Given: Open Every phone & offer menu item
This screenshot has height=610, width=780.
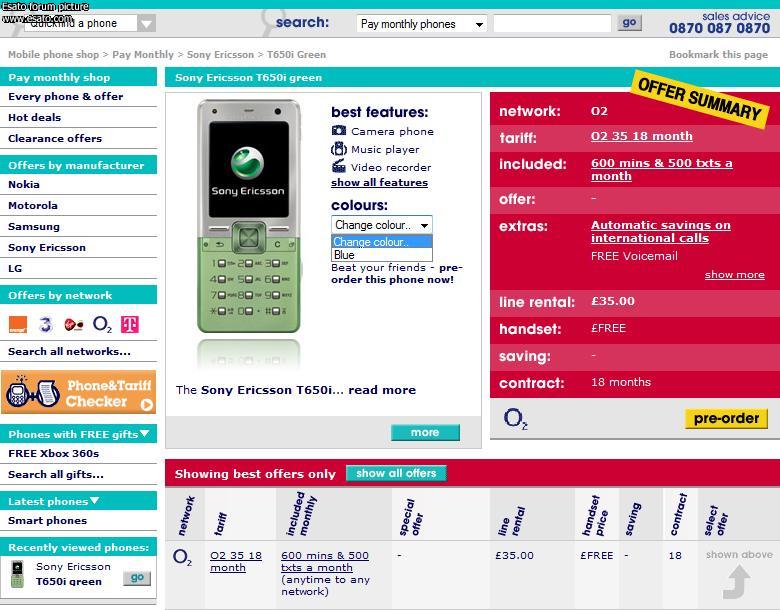Looking at the screenshot, I should pyautogui.click(x=66, y=97).
